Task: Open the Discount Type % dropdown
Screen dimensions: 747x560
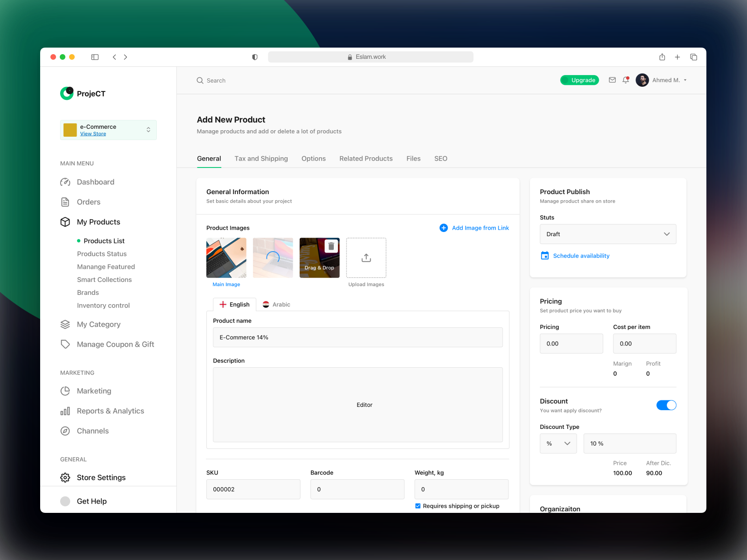Action: pos(558,444)
